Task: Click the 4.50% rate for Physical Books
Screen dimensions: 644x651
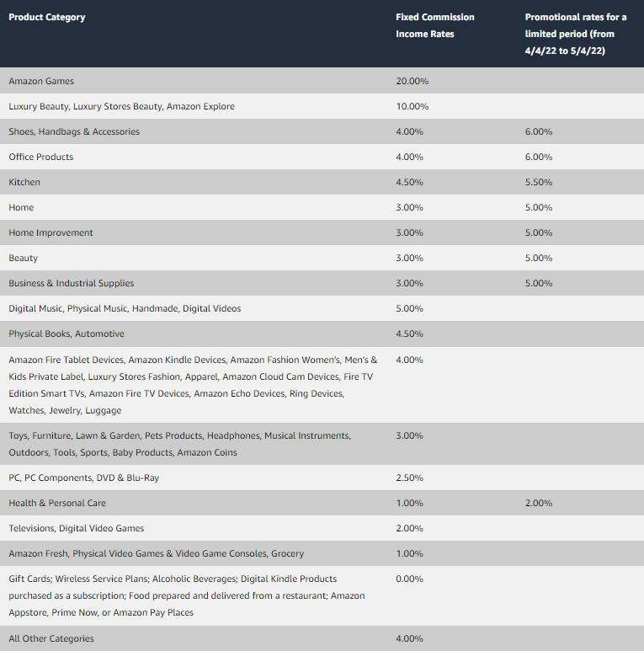Action: click(x=409, y=334)
